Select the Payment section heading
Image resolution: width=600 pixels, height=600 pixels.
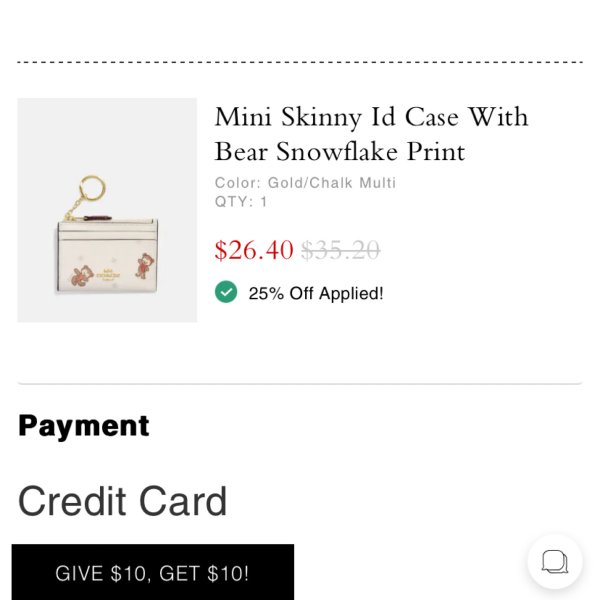point(83,426)
